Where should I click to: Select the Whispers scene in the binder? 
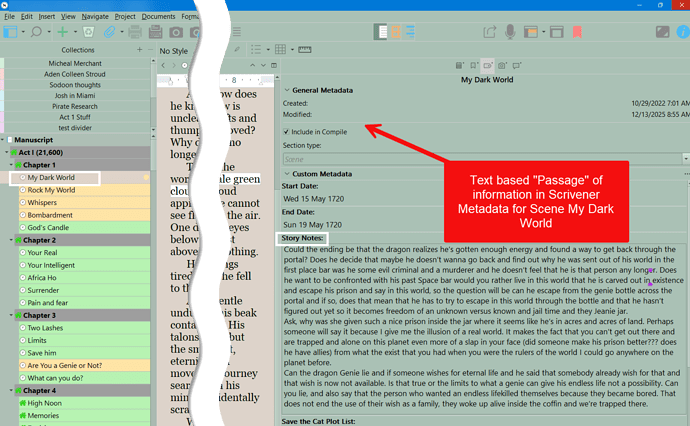point(44,202)
